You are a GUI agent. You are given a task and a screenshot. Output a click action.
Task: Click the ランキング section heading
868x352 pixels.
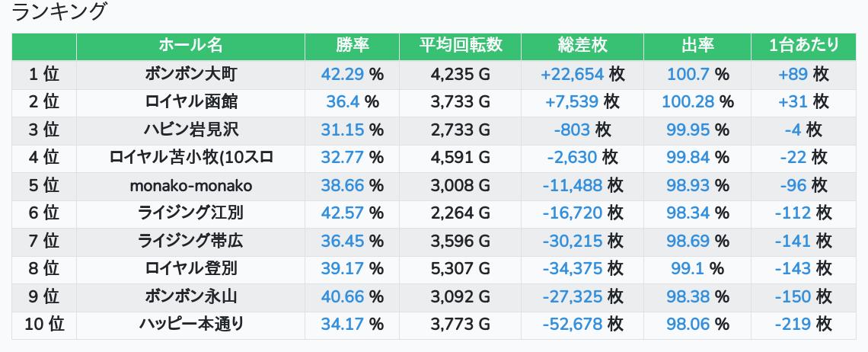coord(60,12)
